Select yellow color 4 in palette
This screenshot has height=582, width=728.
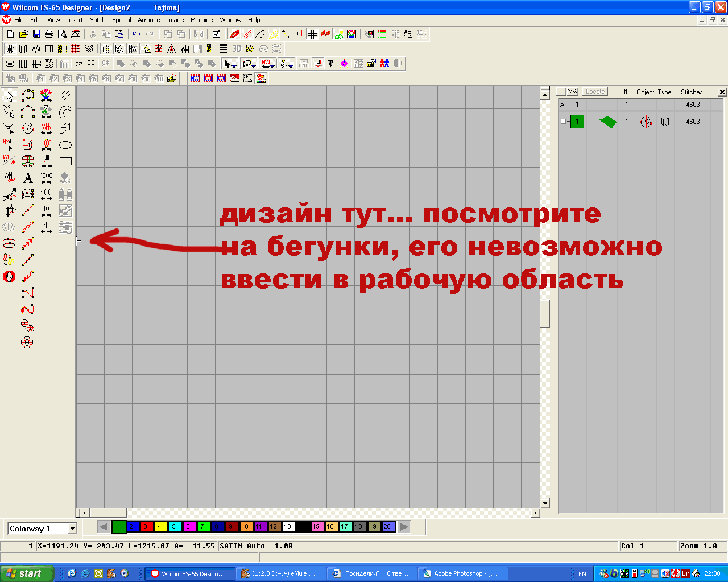click(x=160, y=527)
